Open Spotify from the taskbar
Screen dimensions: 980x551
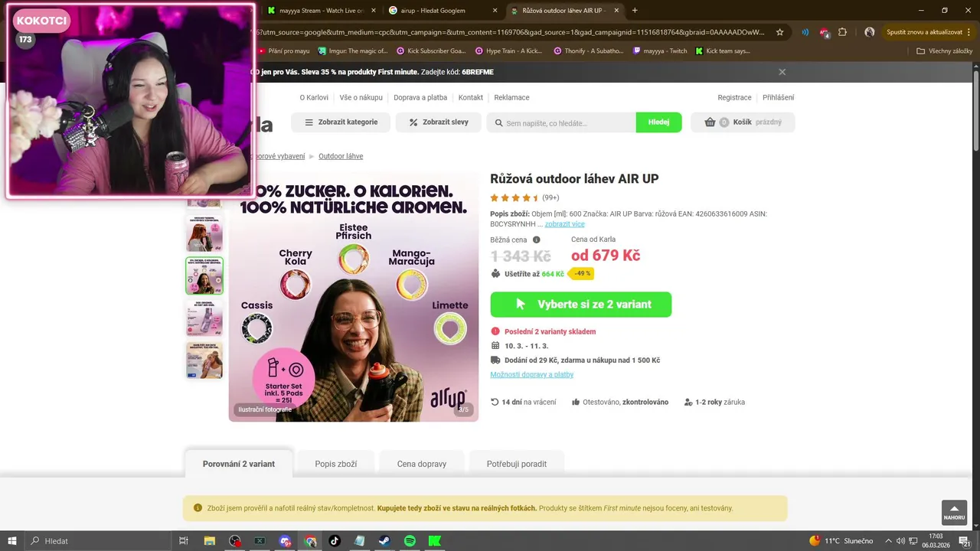tap(410, 541)
